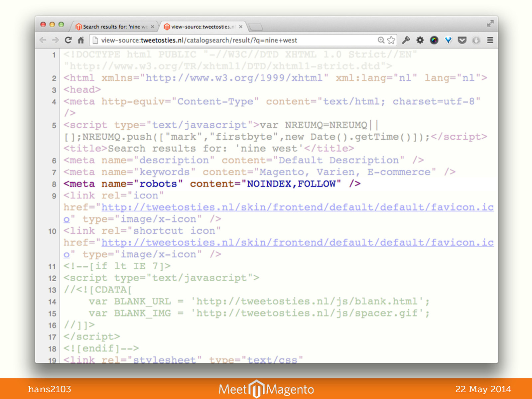Click the DOCTYPE declaration on line 1
This screenshot has height=399, width=532.
pos(240,60)
